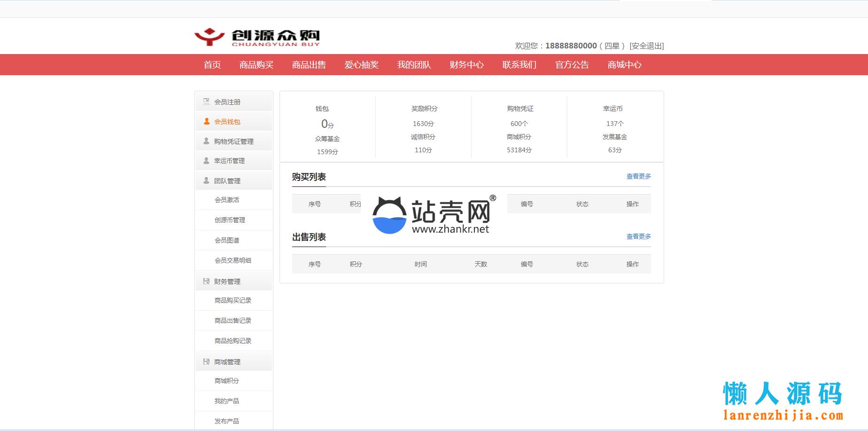View more in the 购买列表 section

click(x=638, y=176)
